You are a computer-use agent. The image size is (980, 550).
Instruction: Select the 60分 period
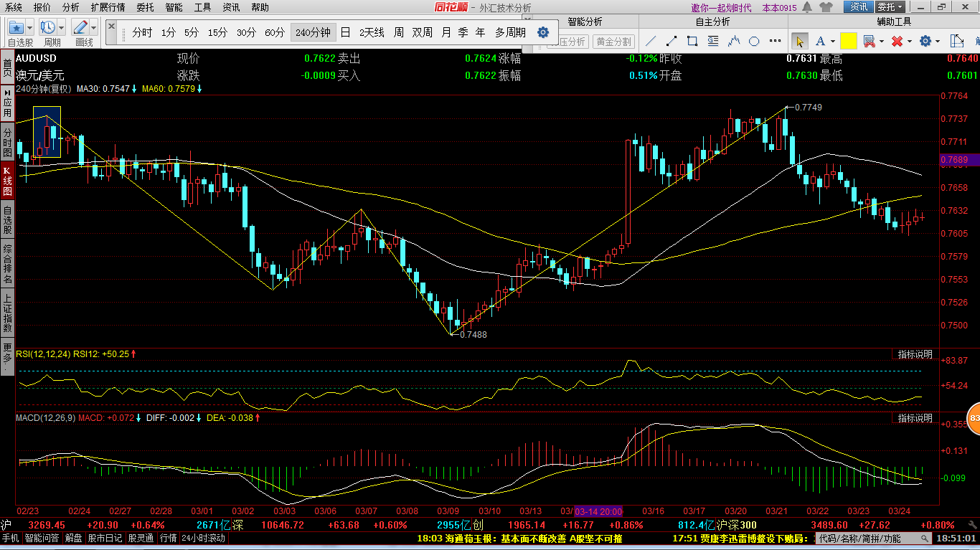click(x=275, y=32)
